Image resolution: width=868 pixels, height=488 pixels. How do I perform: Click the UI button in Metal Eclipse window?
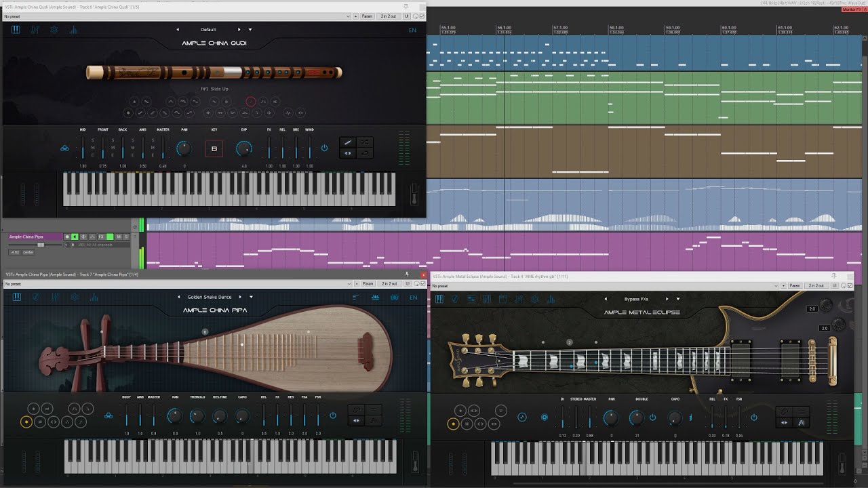(835, 286)
